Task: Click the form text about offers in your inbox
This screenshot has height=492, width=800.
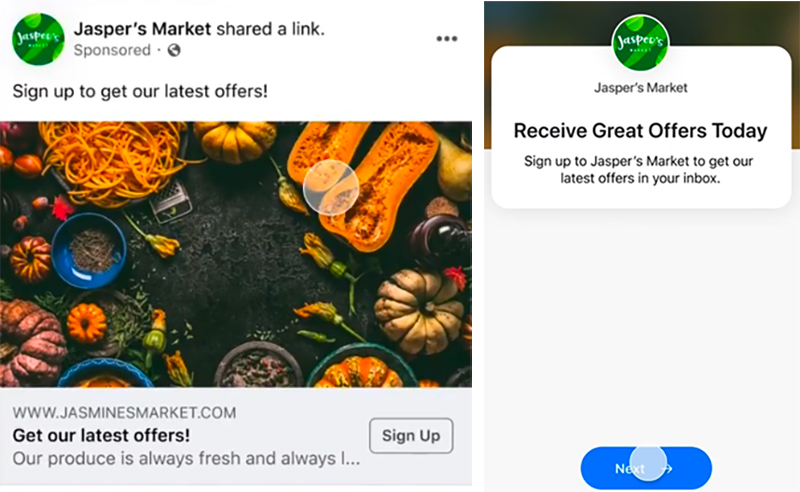Action: coord(639,169)
